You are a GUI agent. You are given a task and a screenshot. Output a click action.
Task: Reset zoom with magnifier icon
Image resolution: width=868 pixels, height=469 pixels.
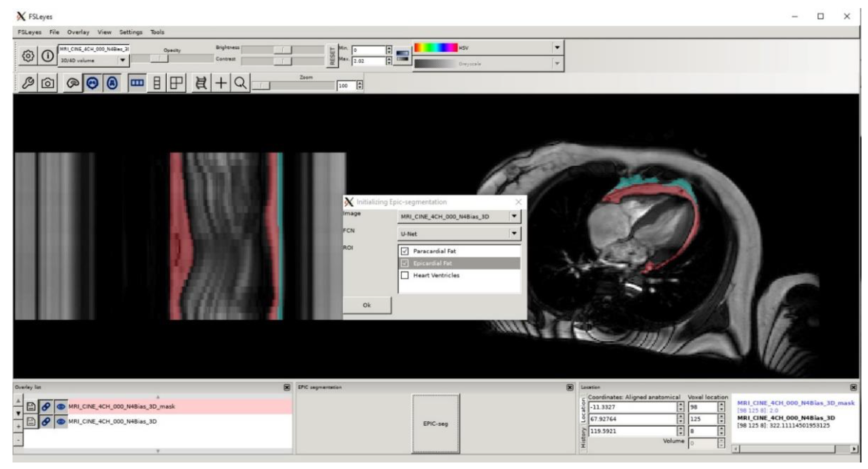pyautogui.click(x=240, y=83)
